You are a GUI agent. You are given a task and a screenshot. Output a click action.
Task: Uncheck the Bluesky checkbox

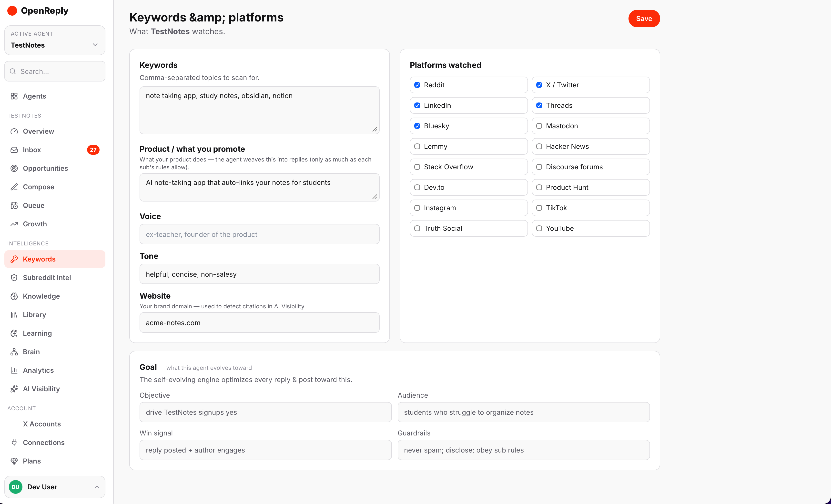(x=417, y=126)
